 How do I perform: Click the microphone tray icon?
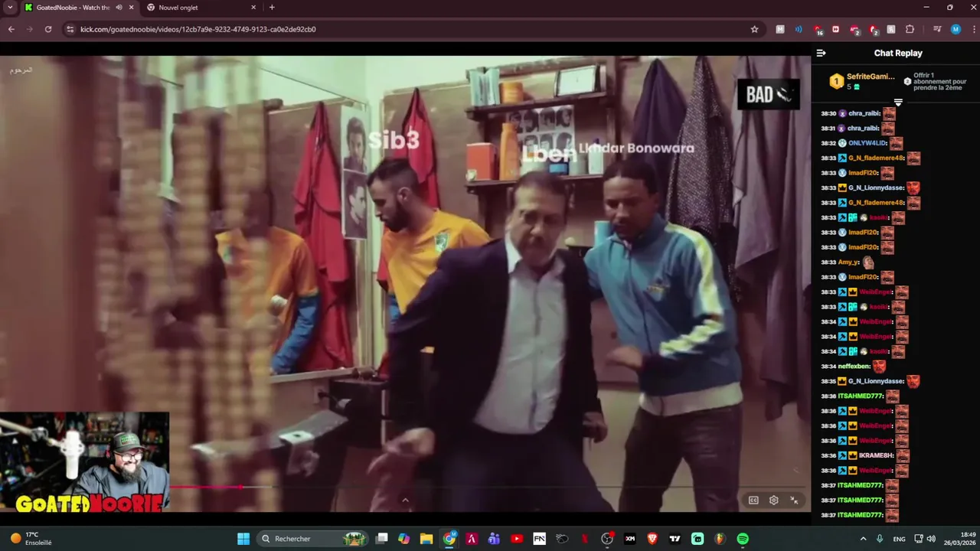(x=880, y=539)
